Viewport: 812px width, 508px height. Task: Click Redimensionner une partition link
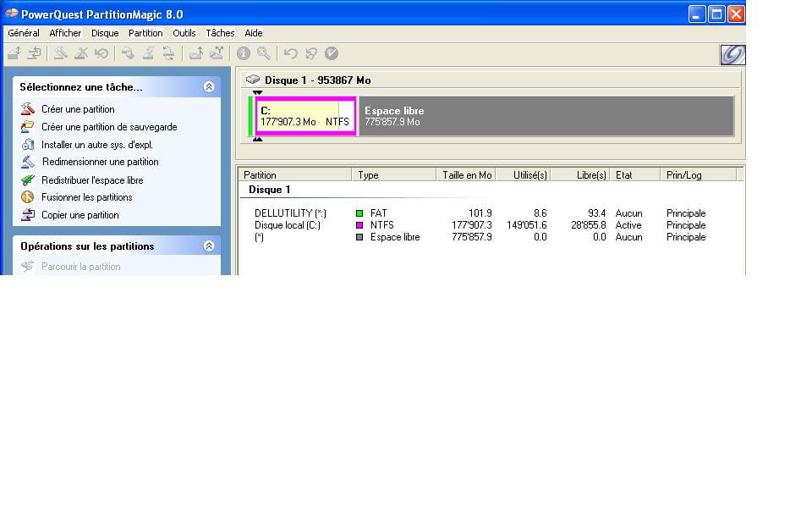tap(101, 162)
